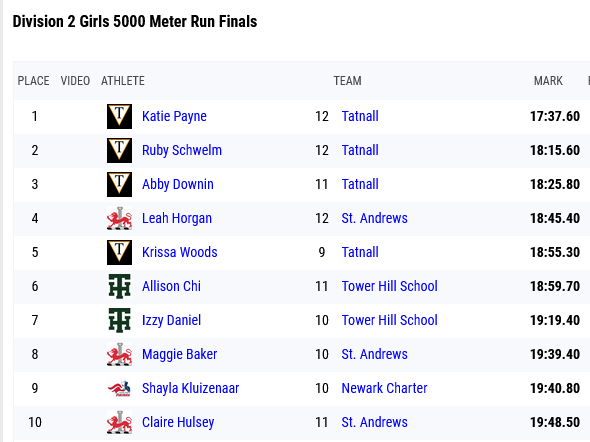590x442 pixels.
Task: Select Shayla Kluizenaar athlete link
Action: pos(190,388)
